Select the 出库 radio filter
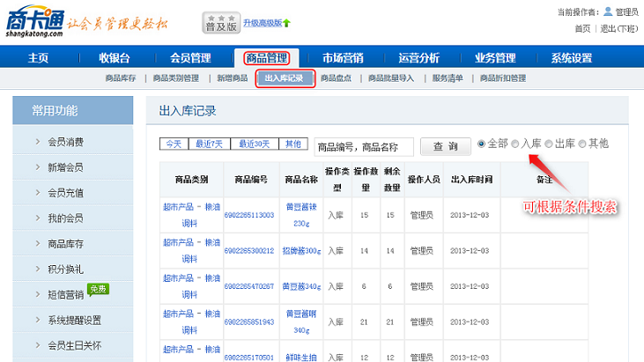644x362 pixels. pyautogui.click(x=549, y=144)
